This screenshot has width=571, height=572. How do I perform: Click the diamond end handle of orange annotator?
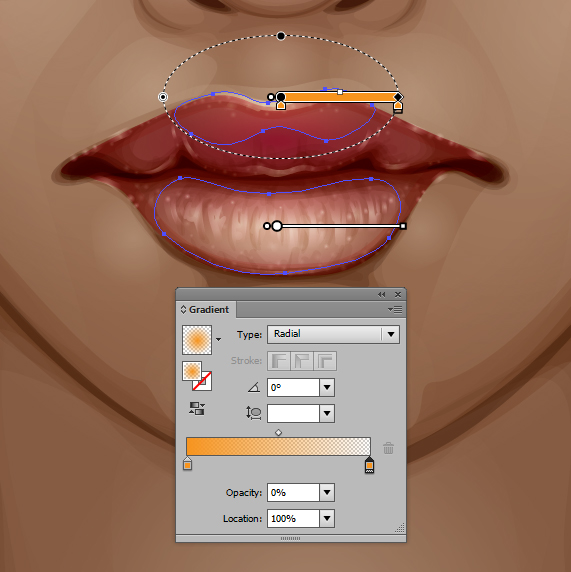[398, 97]
